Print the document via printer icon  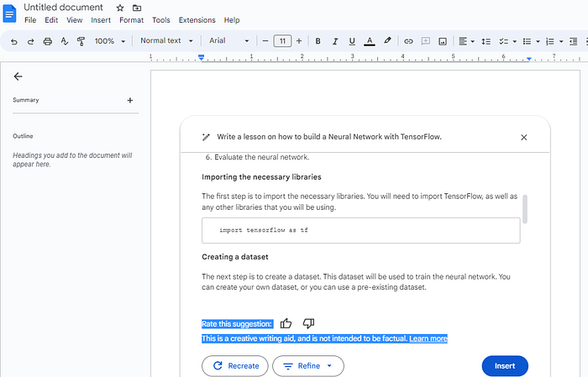pos(48,41)
